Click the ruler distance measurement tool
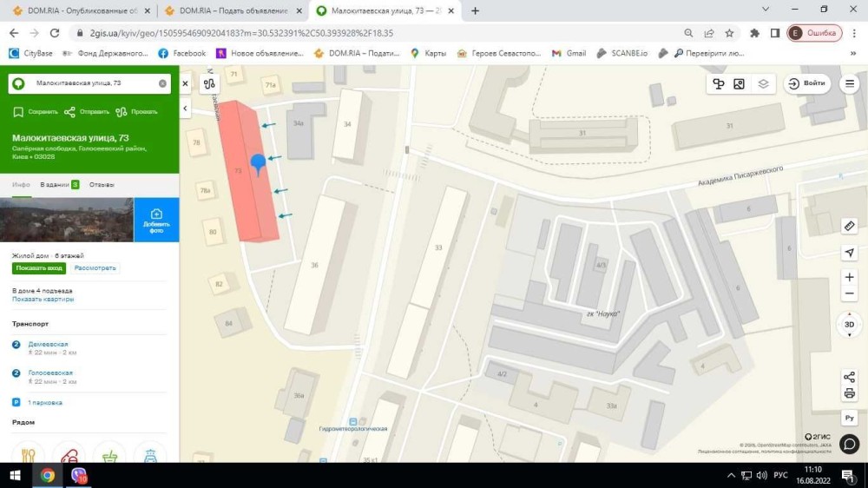 coord(850,226)
